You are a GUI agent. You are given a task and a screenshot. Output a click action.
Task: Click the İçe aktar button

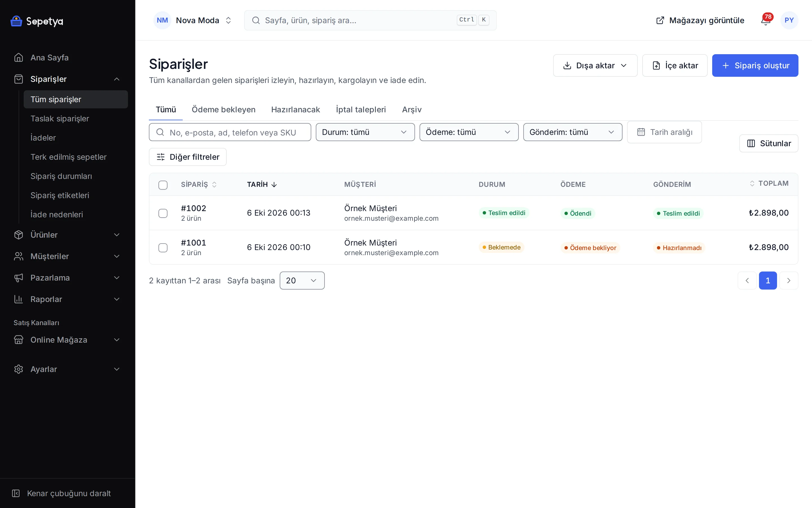pos(675,65)
